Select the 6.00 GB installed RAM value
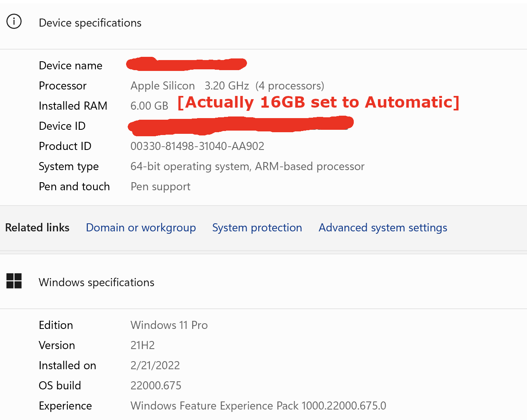Screen dimensions: 527x420 (x=149, y=106)
